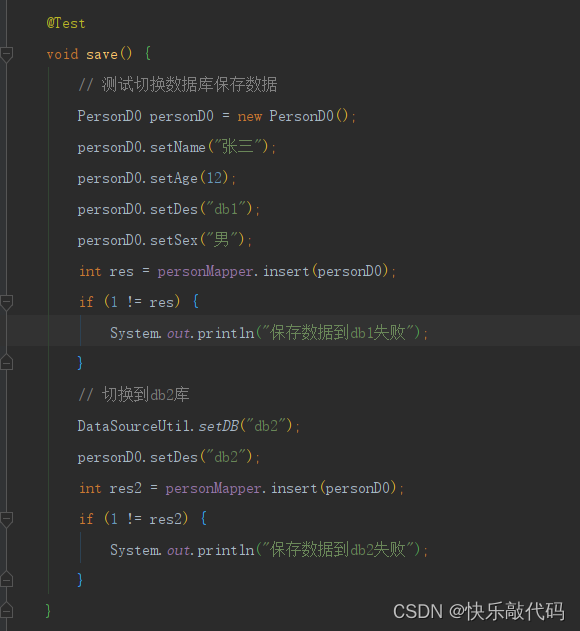Image resolution: width=580 pixels, height=631 pixels.
Task: Click DataSourceUtil class reference
Action: pyautogui.click(x=134, y=426)
